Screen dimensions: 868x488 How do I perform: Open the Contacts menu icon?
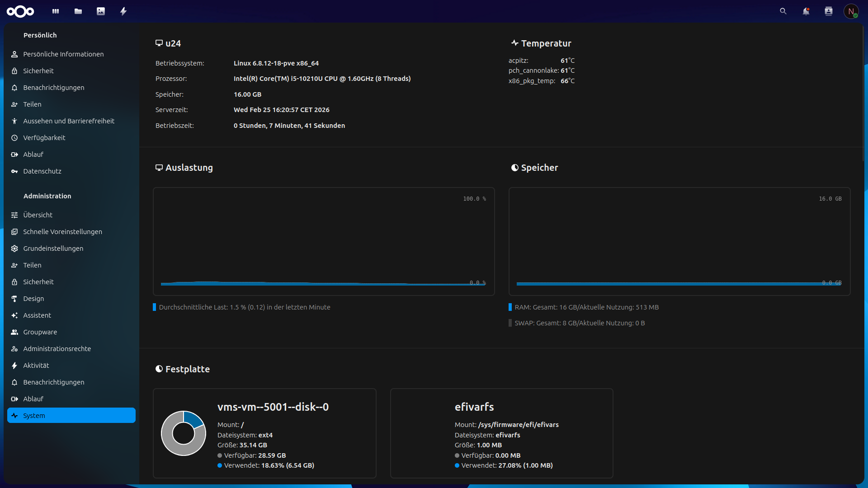(x=828, y=11)
